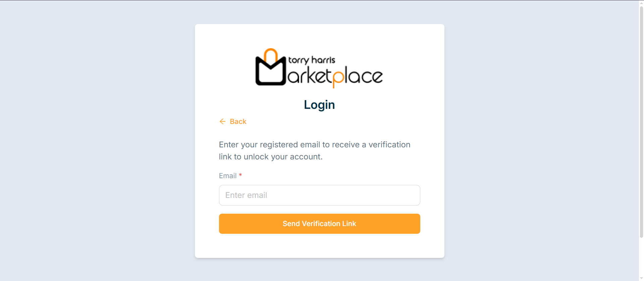The image size is (644, 281).
Task: Click the 'Enter your registered email' instruction line
Action: 315,145
